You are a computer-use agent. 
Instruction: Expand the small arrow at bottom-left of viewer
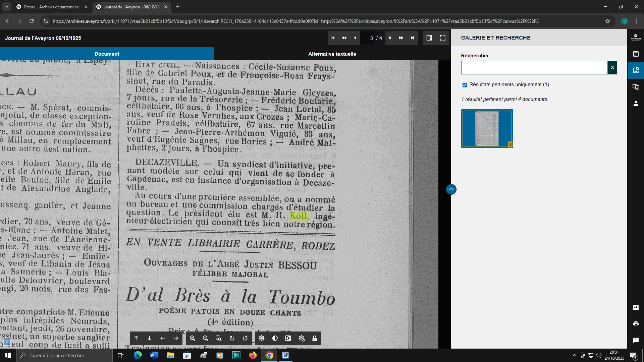(7, 342)
